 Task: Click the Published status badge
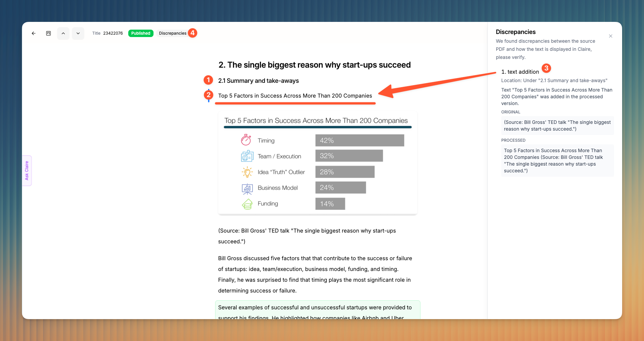click(141, 33)
